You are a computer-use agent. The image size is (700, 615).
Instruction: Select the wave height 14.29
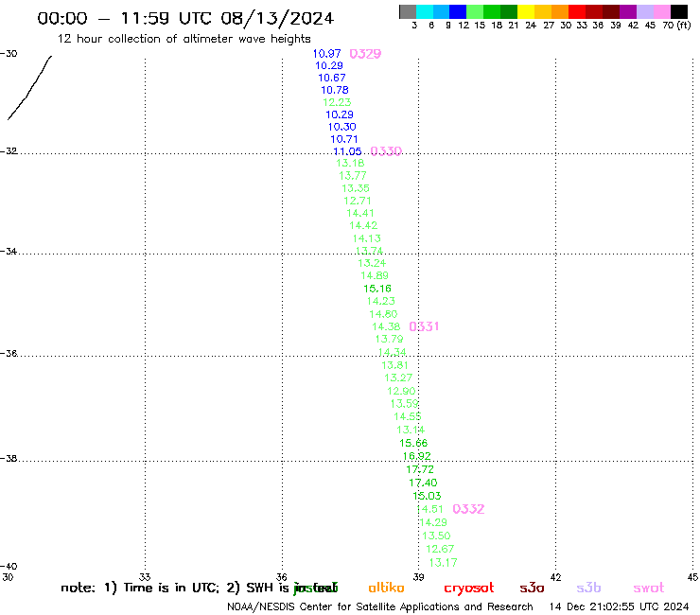tap(433, 522)
